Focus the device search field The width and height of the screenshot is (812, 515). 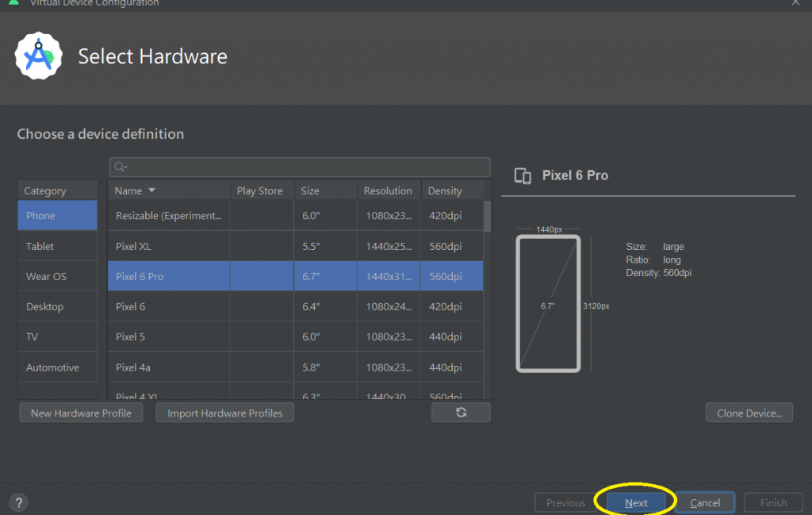click(300, 167)
